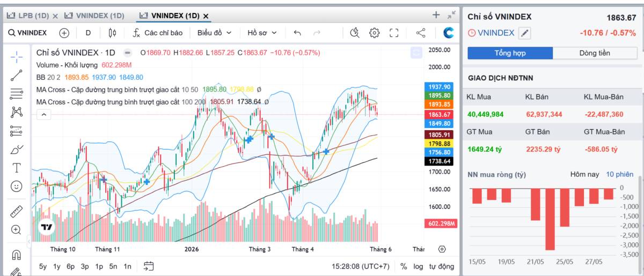Click the share chart icon
644x276 pixels.
tap(421, 33)
